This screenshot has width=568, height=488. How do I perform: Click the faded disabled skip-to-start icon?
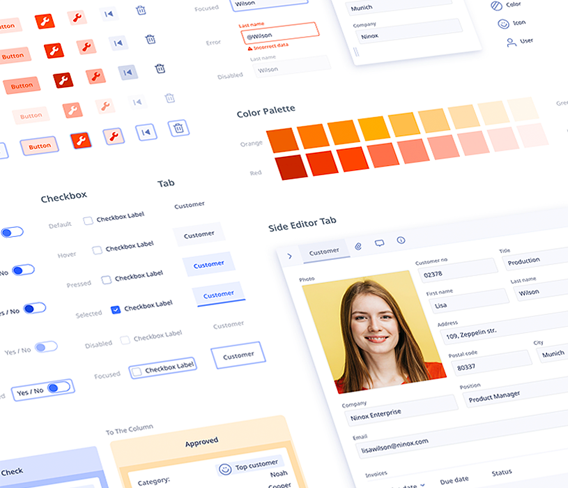[137, 102]
